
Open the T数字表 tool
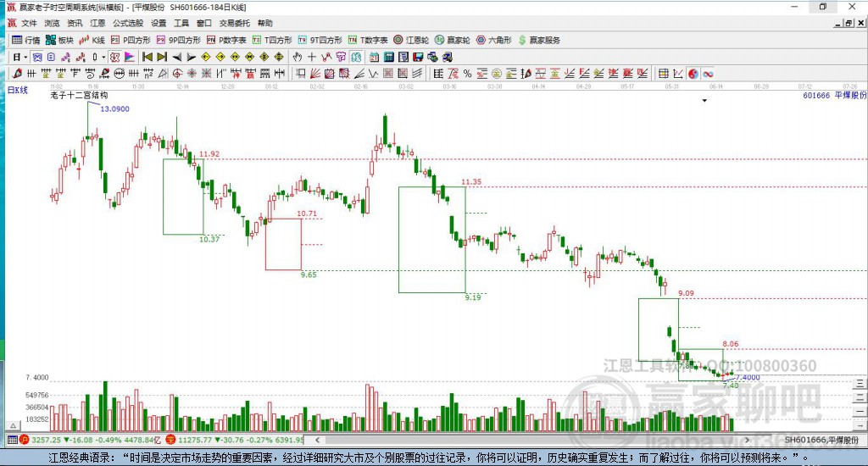click(x=368, y=40)
